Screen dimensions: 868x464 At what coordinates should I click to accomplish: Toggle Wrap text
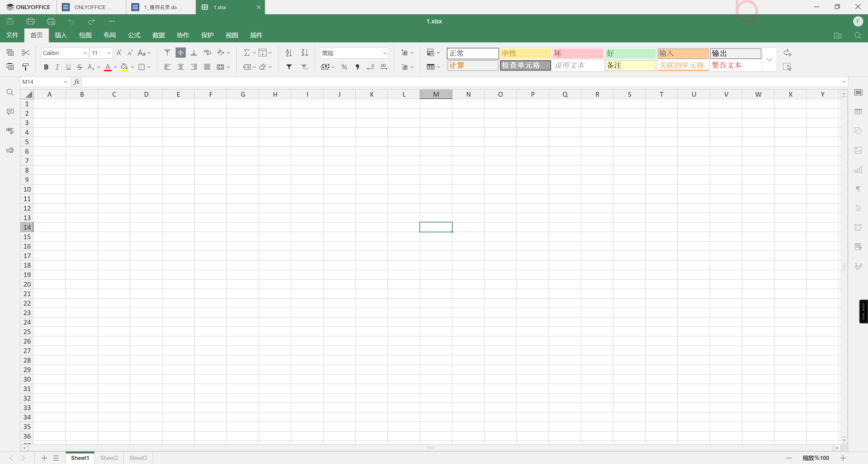pos(207,53)
